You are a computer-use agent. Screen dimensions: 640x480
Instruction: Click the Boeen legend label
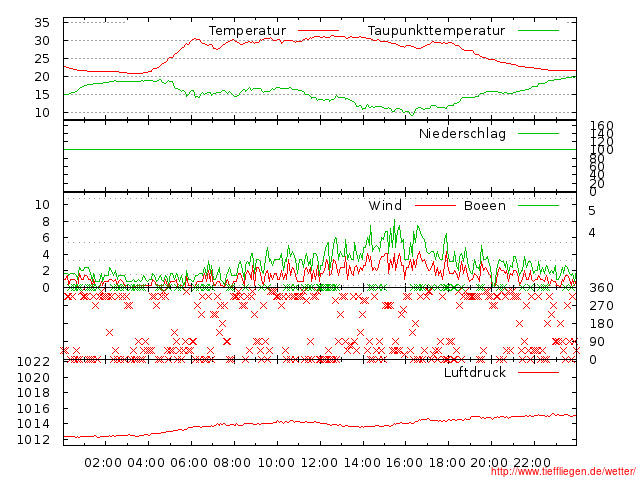tap(485, 205)
